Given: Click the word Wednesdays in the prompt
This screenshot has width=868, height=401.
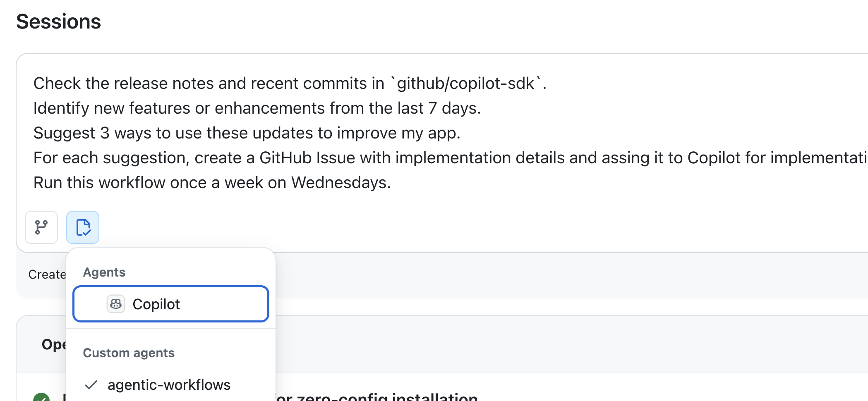Looking at the screenshot, I should (x=340, y=183).
